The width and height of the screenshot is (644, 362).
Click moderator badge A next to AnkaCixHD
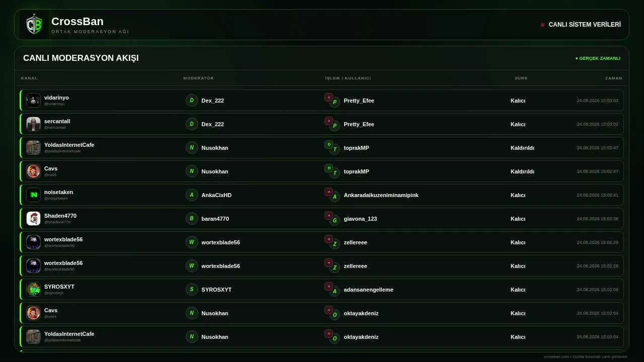192,195
